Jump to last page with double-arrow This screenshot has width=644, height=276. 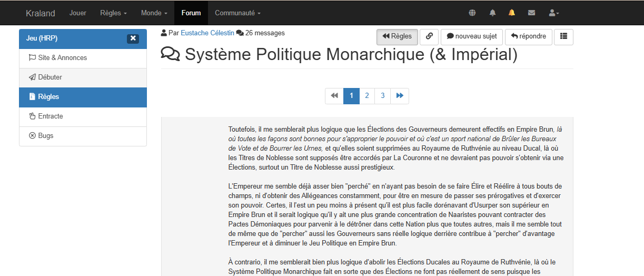[400, 96]
